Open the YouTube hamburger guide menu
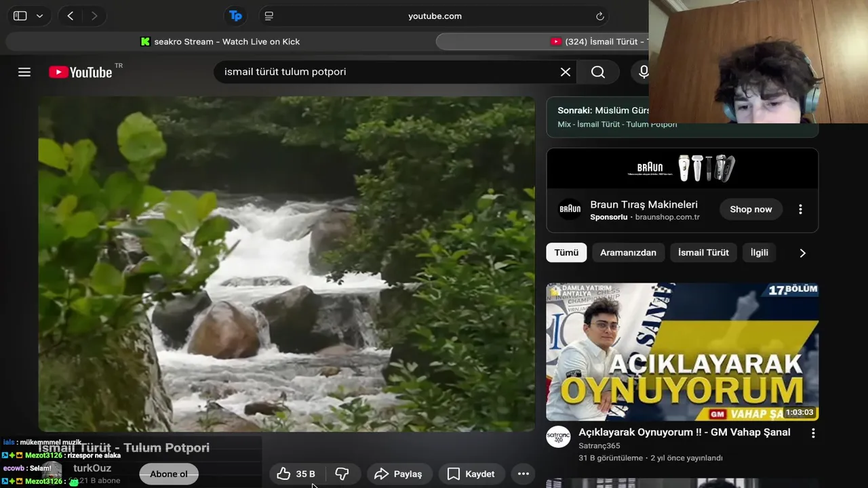Image resolution: width=868 pixels, height=488 pixels. tap(24, 72)
